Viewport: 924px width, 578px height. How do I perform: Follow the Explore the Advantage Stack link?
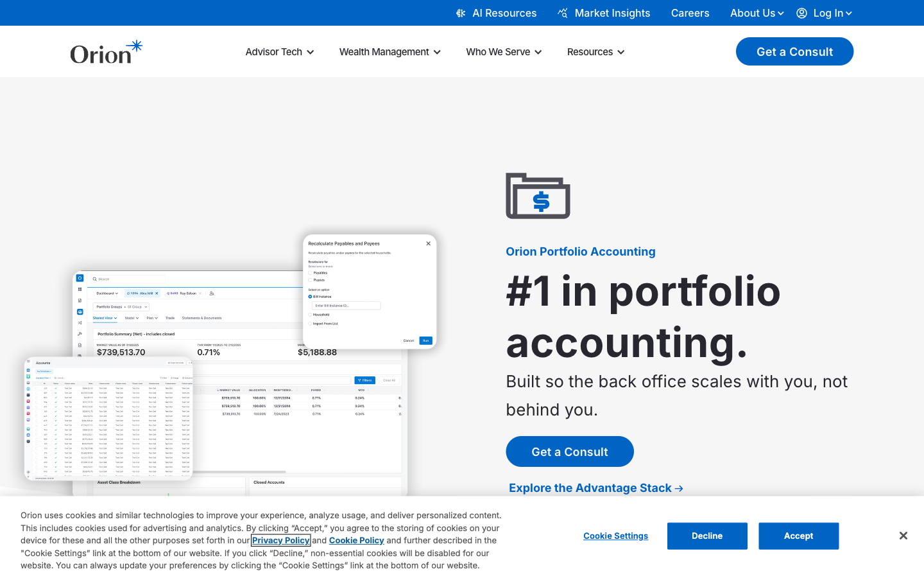point(596,488)
